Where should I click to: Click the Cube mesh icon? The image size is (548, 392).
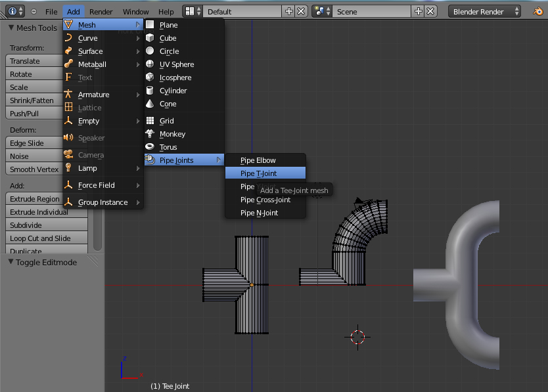150,37
